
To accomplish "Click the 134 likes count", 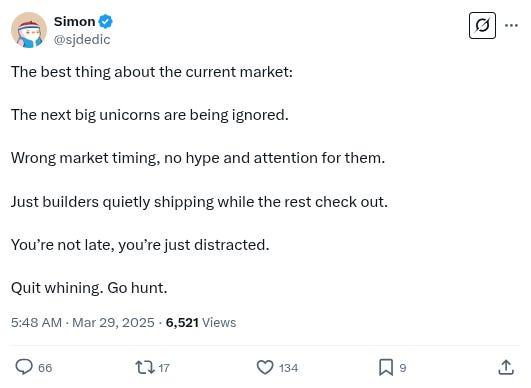I will (289, 368).
